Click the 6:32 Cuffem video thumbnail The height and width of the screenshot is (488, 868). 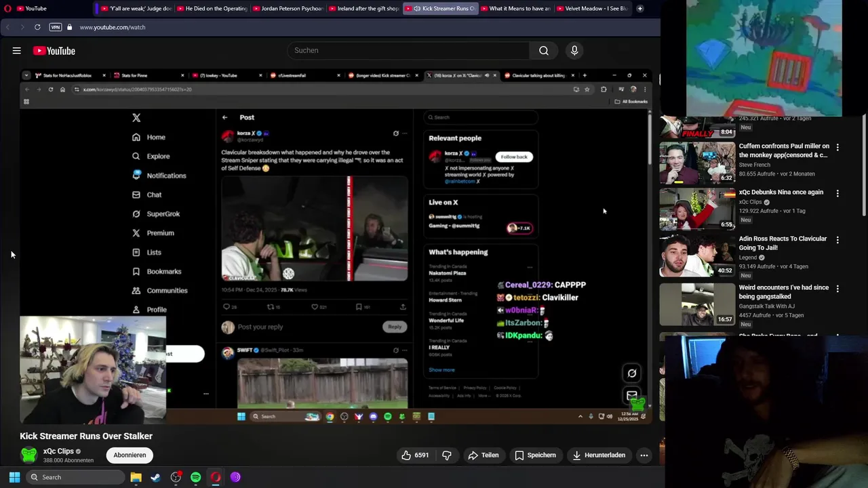697,163
